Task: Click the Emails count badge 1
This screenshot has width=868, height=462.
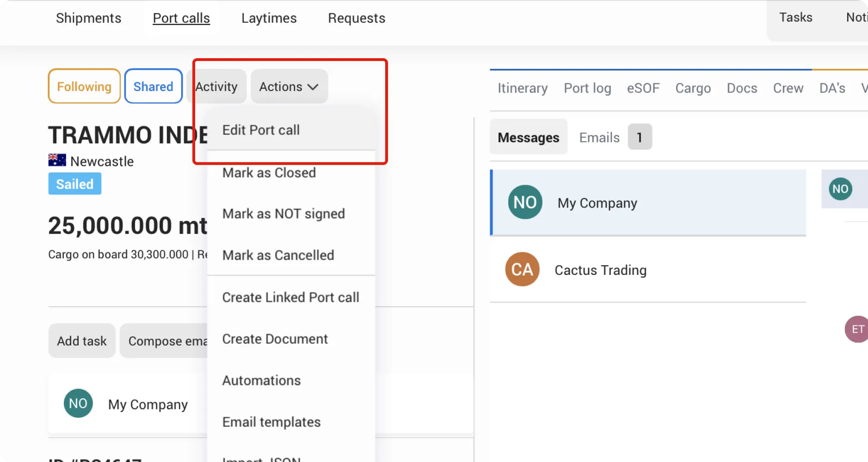Action: [640, 137]
